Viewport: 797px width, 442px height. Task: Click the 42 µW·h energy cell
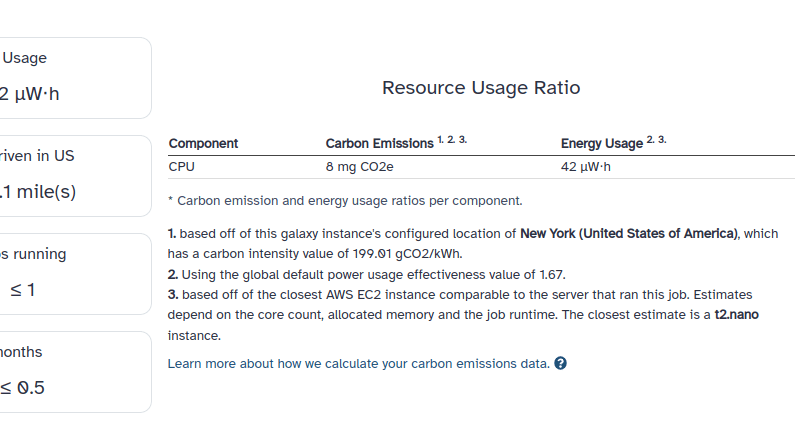586,167
